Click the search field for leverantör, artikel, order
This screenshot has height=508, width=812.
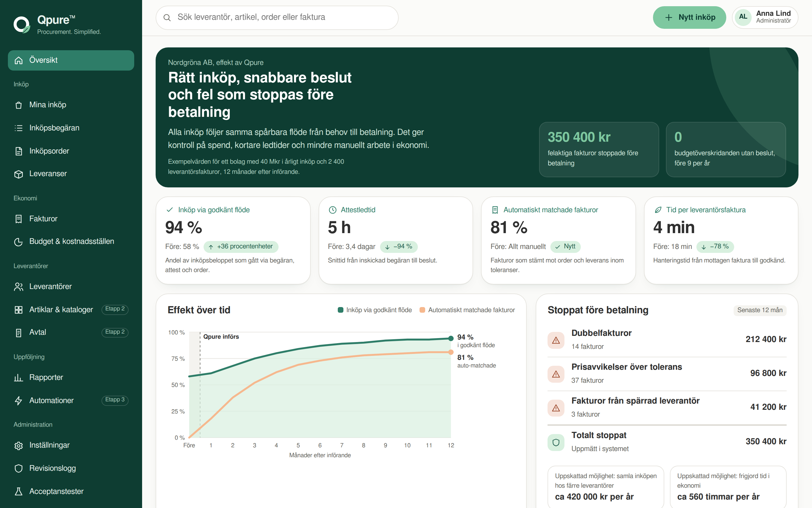(277, 17)
